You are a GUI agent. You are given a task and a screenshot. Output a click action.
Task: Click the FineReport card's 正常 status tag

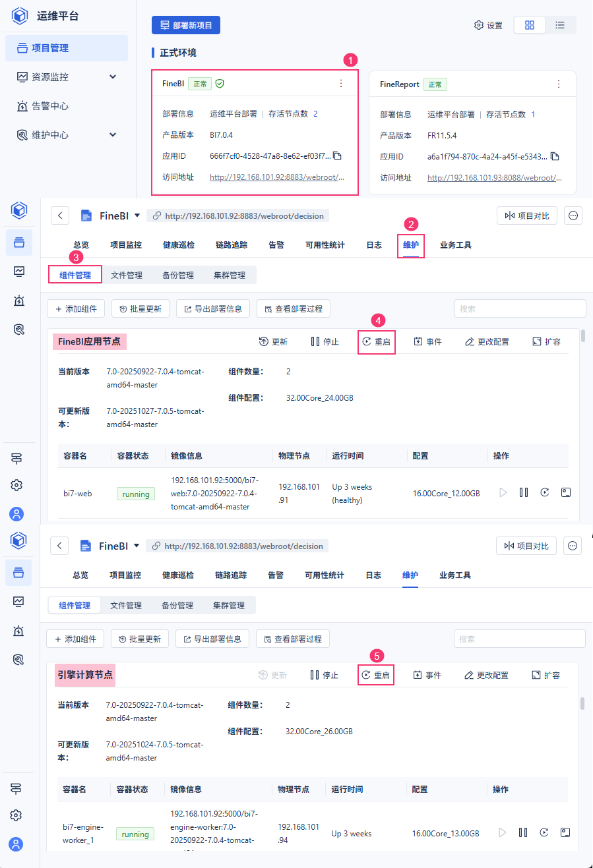coord(435,84)
